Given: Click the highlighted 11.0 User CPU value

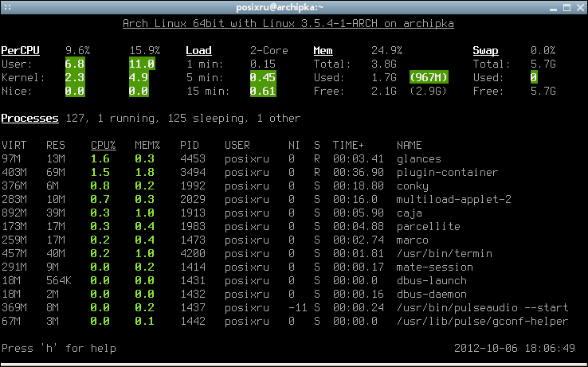Looking at the screenshot, I should coord(142,64).
